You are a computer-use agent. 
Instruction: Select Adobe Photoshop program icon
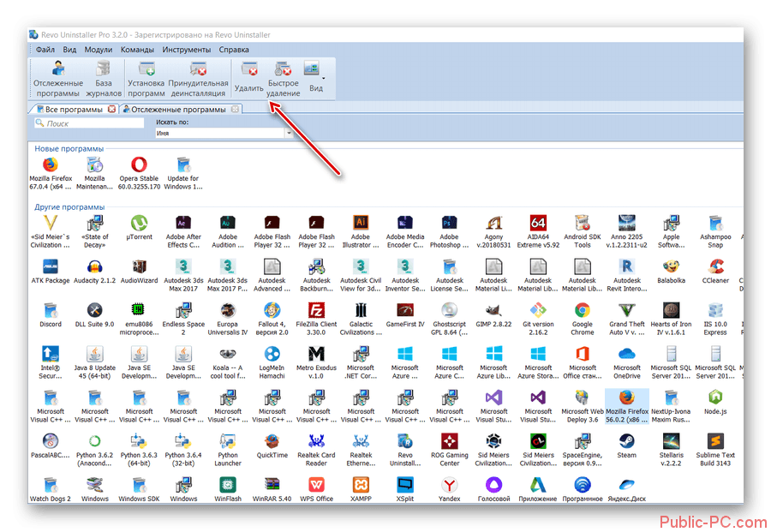point(450,231)
